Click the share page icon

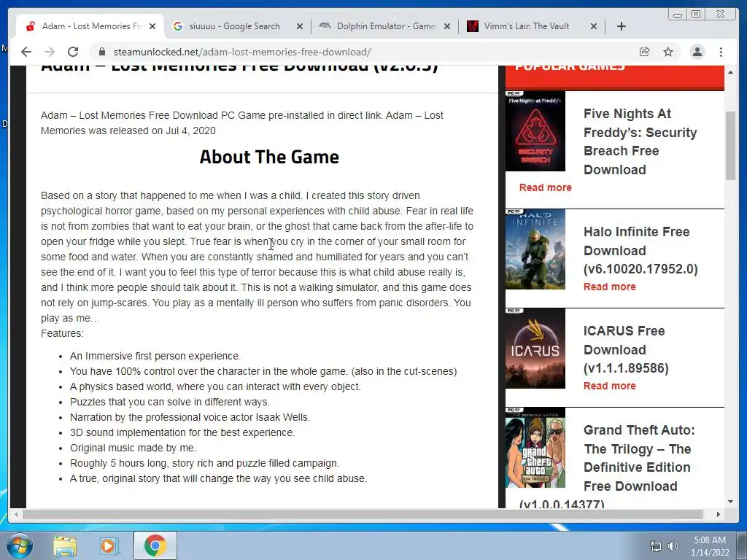point(645,52)
